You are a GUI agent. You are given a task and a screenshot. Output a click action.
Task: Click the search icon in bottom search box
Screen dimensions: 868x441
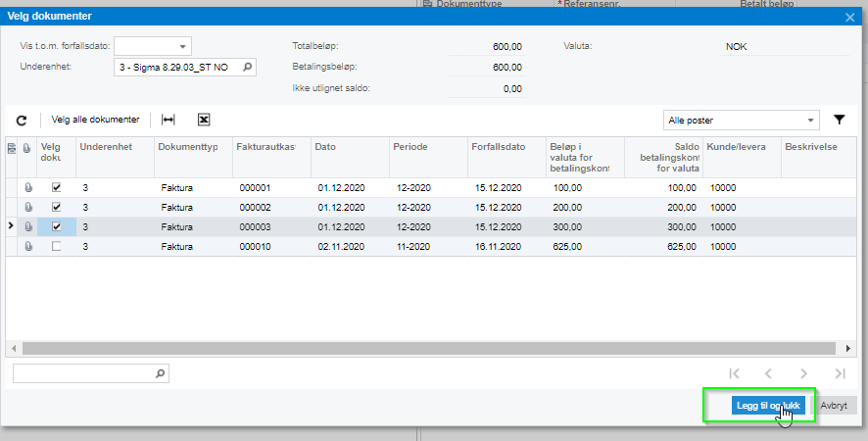[161, 373]
